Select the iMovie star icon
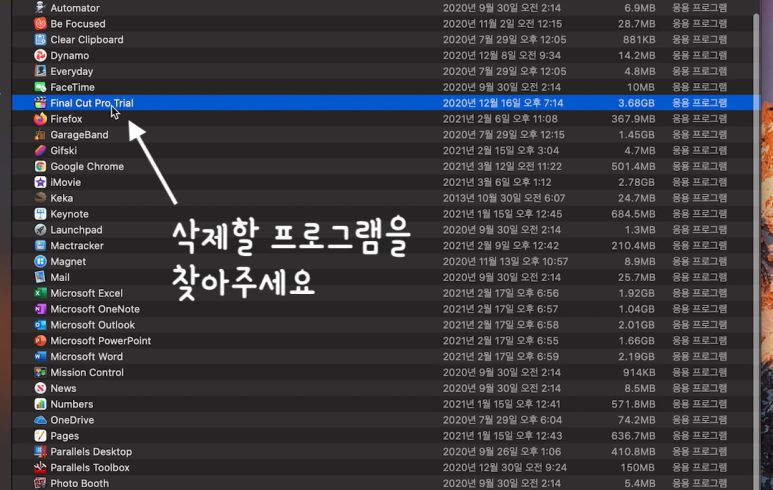Screen dimensions: 773x490 click(x=40, y=182)
